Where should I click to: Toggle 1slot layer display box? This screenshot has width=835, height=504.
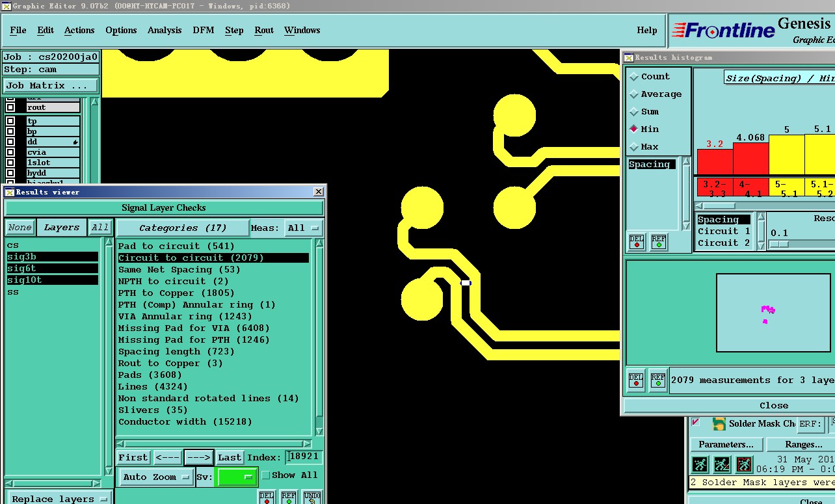point(10,163)
